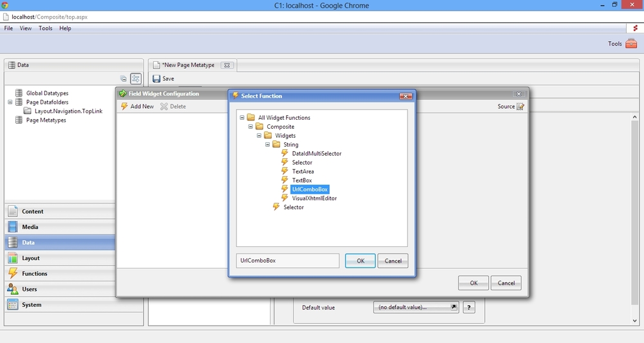Click the TextBox widget function icon
Image resolution: width=644 pixels, height=343 pixels.
[285, 180]
